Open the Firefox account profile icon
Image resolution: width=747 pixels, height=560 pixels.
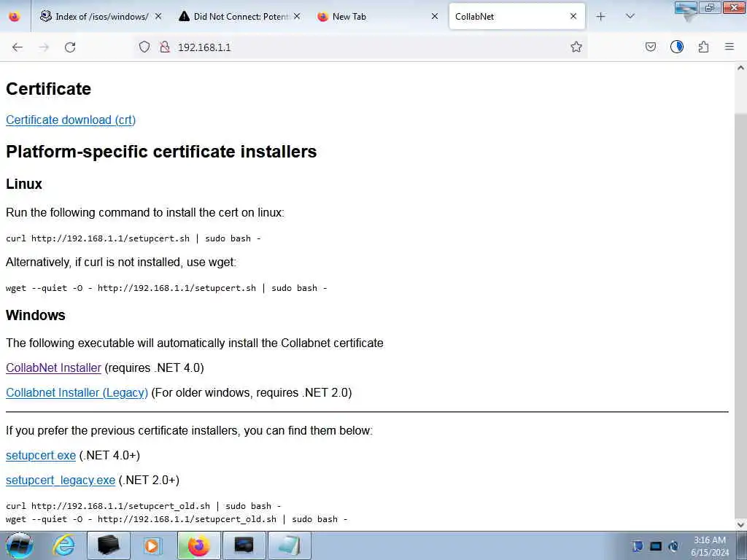point(676,47)
